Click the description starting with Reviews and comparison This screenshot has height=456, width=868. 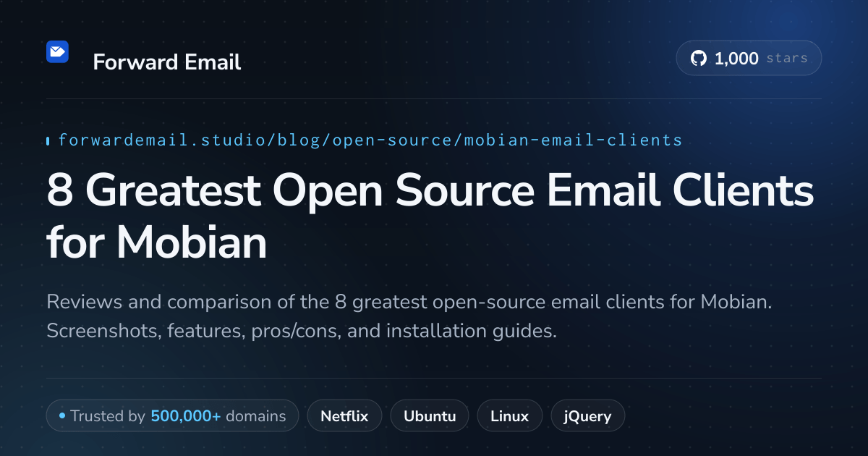[409, 316]
